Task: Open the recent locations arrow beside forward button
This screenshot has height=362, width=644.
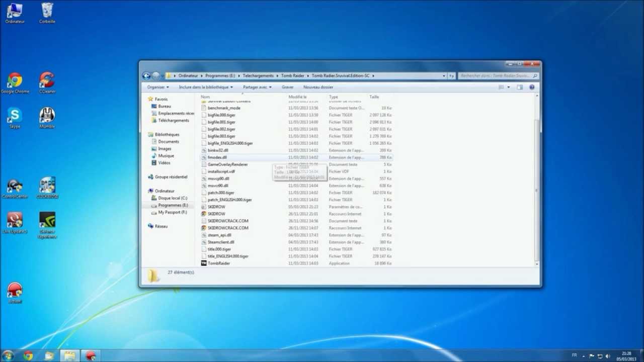Action: (162, 76)
